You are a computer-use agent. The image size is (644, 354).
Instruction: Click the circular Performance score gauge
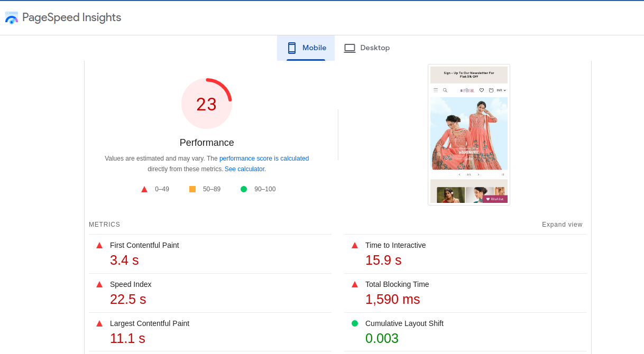click(x=207, y=103)
